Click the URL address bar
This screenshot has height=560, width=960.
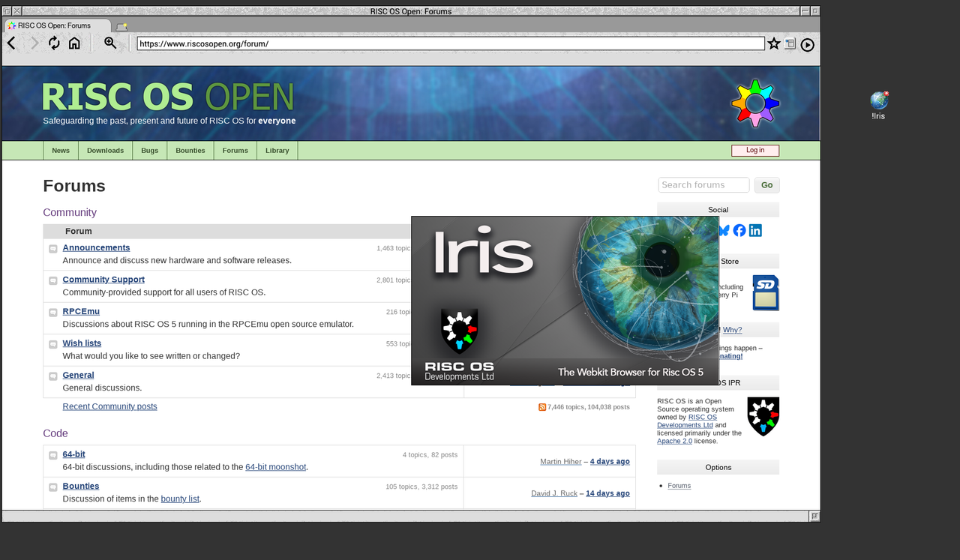(451, 43)
